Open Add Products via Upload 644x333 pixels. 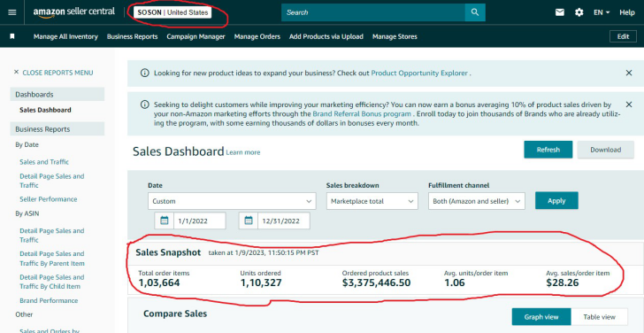pos(326,36)
